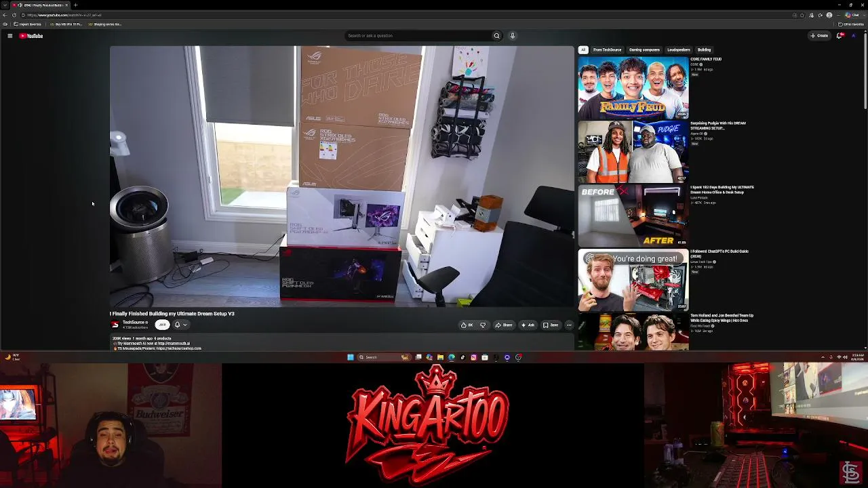
Task: Open YouTube notifications bell in the header
Action: click(840, 36)
